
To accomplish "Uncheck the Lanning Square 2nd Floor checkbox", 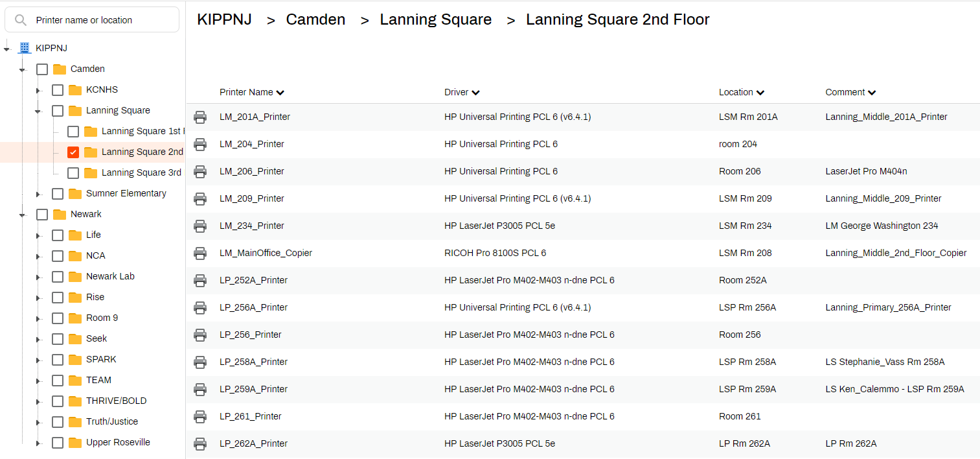I will 73,152.
